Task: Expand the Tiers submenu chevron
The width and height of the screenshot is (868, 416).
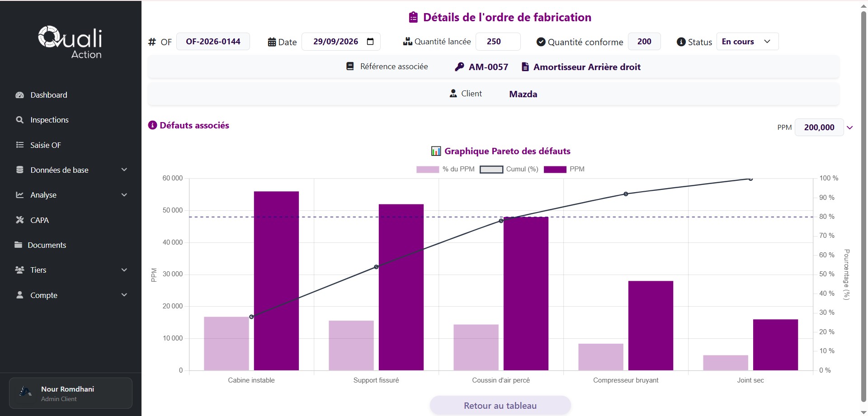Action: pyautogui.click(x=124, y=270)
